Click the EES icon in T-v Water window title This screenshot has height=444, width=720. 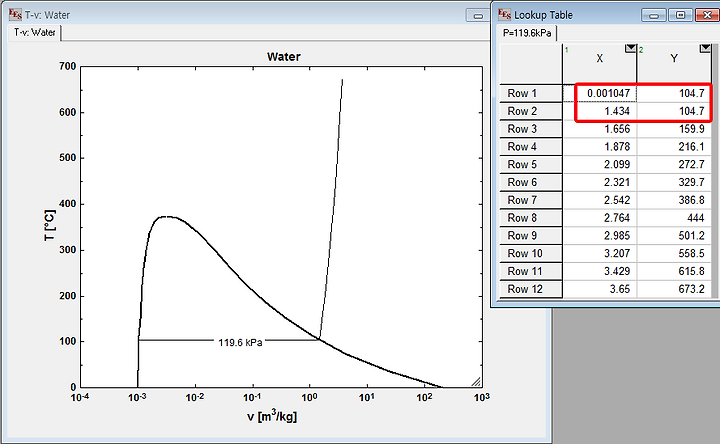pos(15,14)
